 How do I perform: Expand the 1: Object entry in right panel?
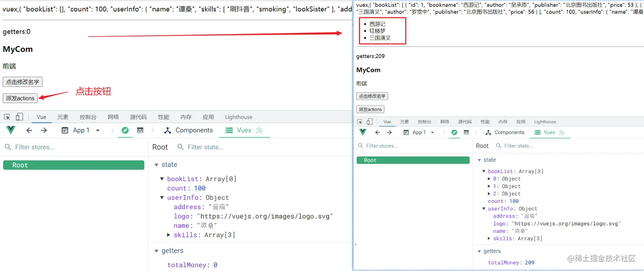489,186
